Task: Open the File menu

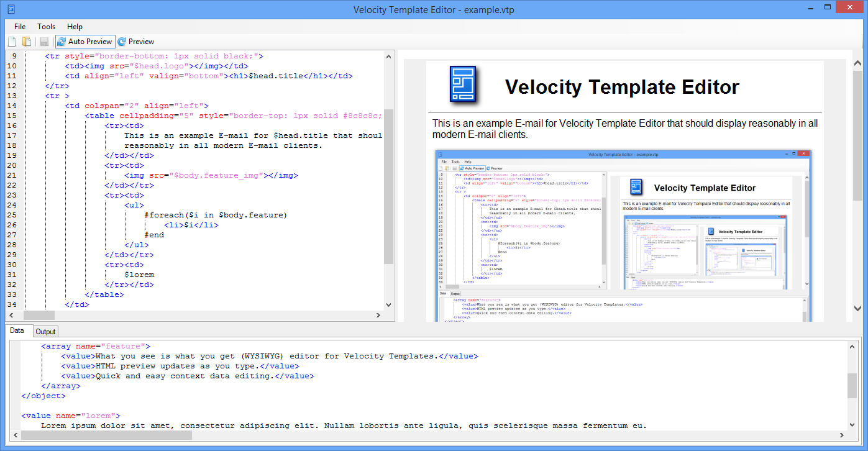Action: pos(20,27)
